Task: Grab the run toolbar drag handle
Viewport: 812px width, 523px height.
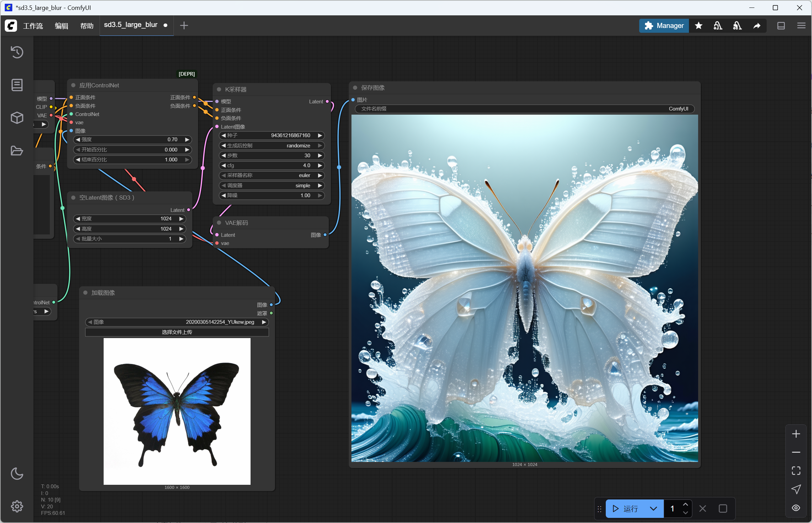Action: [x=599, y=509]
